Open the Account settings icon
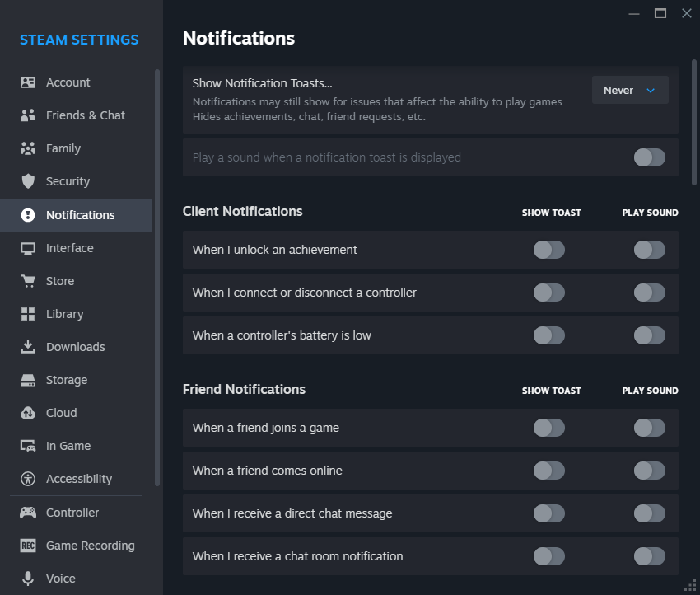The height and width of the screenshot is (595, 700). tap(28, 82)
